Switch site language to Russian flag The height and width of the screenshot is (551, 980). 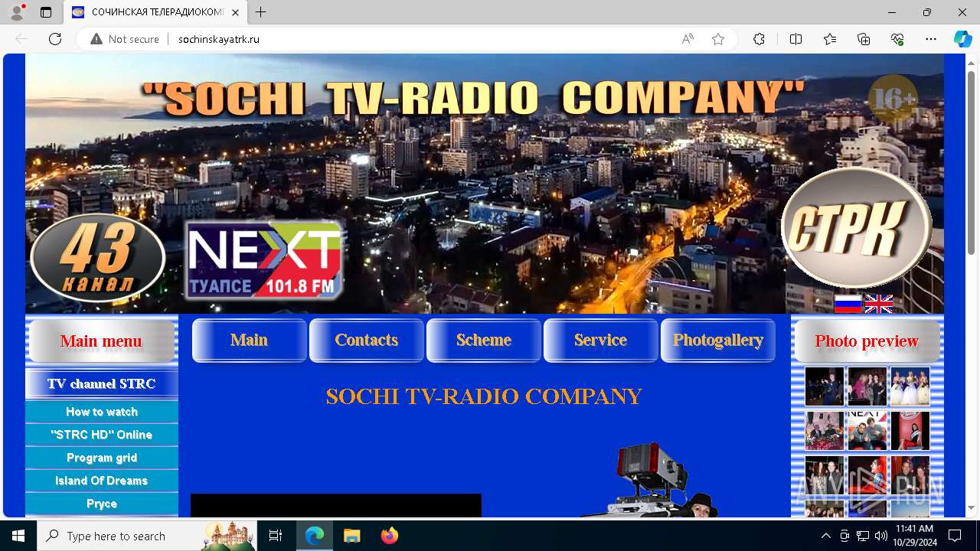click(848, 304)
